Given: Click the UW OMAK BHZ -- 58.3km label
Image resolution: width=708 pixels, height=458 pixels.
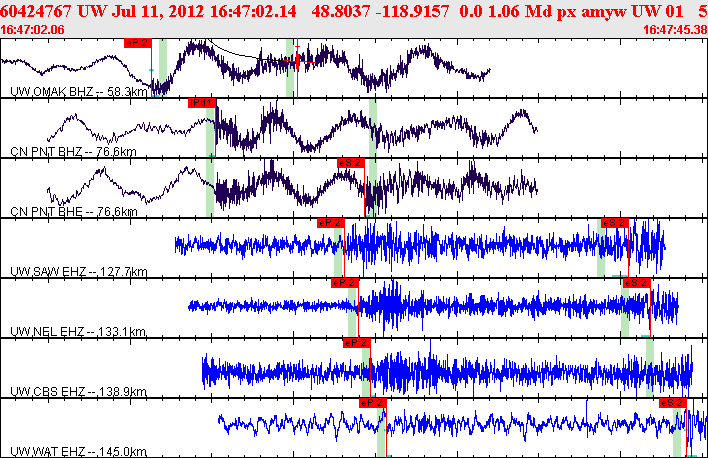Looking at the screenshot, I should click(79, 92).
